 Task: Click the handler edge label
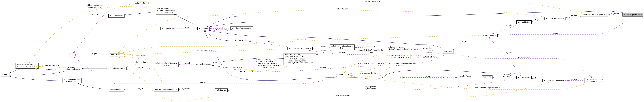pos(323,50)
